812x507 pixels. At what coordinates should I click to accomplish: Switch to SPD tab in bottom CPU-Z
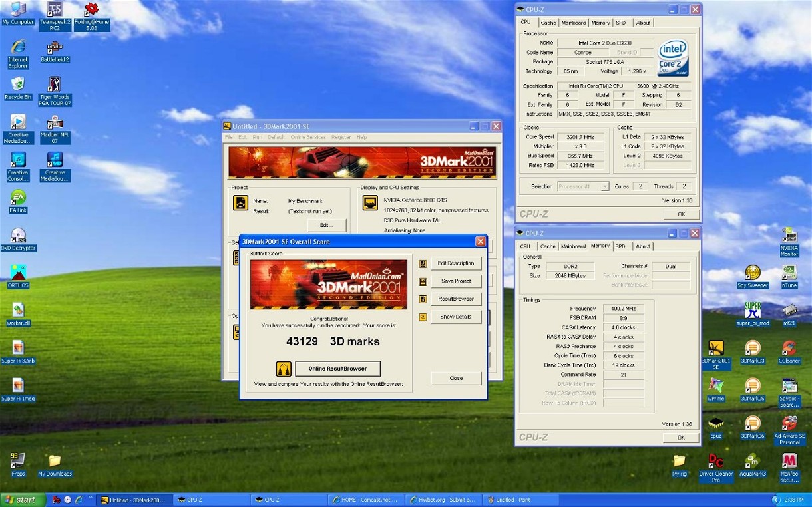(x=620, y=246)
